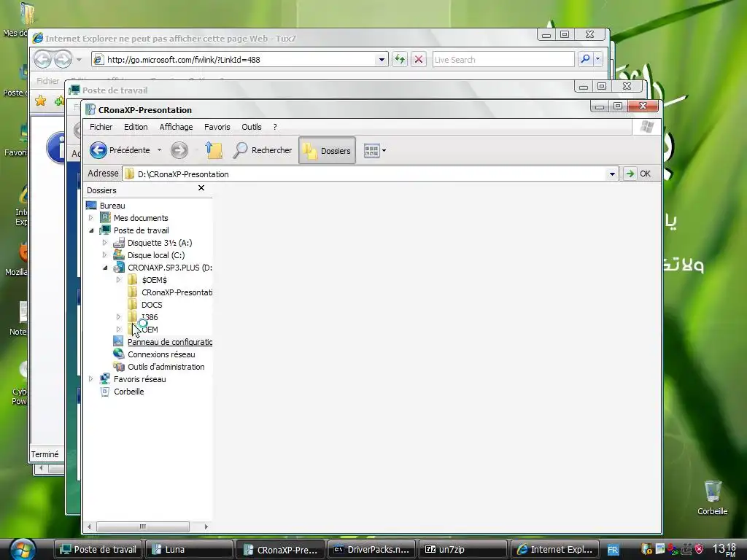Select Disquette 3½ (A:) drive icon
The image size is (747, 560).
[119, 242]
